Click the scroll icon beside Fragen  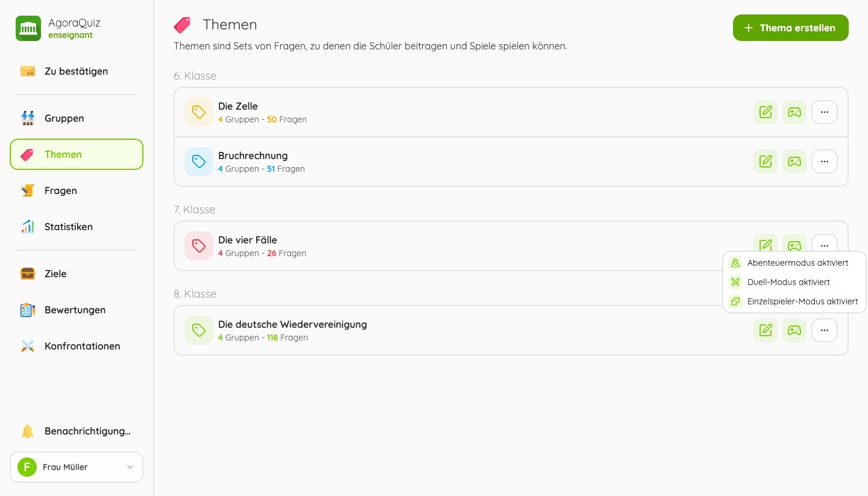tap(28, 190)
